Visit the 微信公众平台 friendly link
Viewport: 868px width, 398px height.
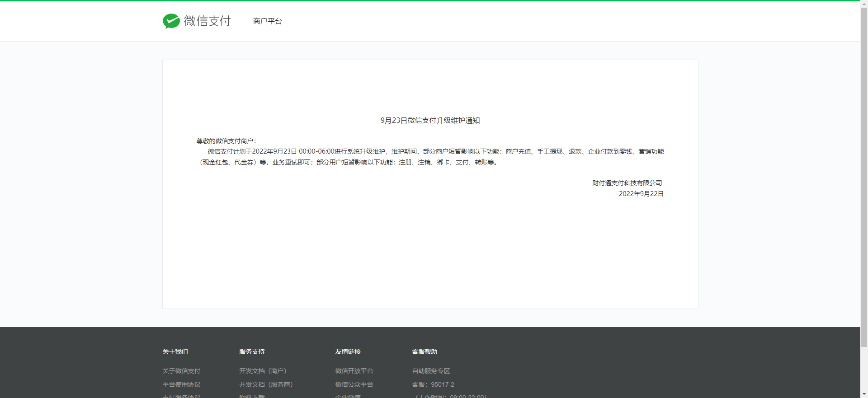(354, 384)
